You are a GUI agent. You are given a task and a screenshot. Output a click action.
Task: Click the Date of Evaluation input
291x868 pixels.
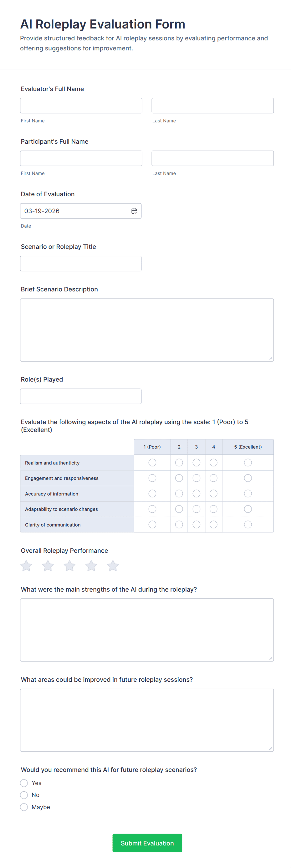[74, 211]
